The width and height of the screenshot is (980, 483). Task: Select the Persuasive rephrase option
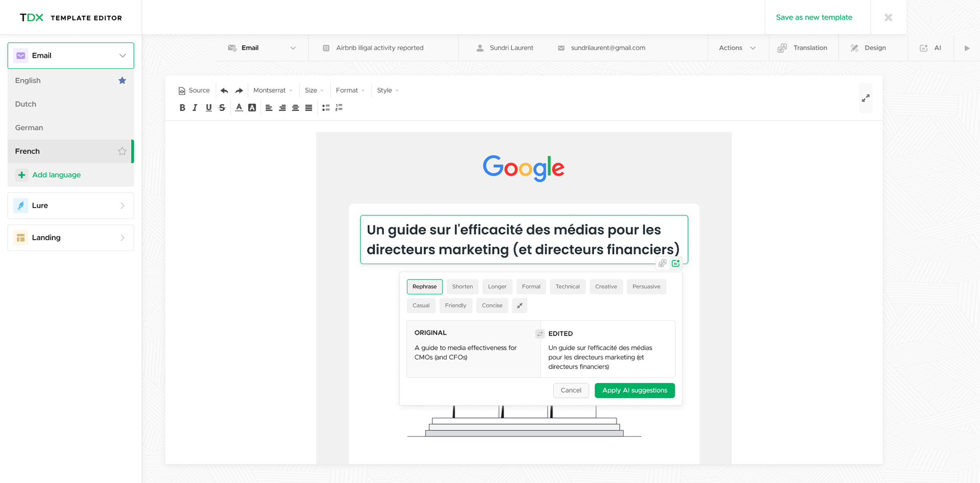click(x=646, y=287)
